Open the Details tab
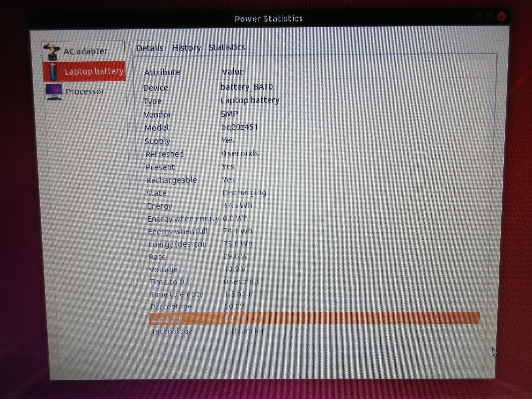 click(x=150, y=48)
